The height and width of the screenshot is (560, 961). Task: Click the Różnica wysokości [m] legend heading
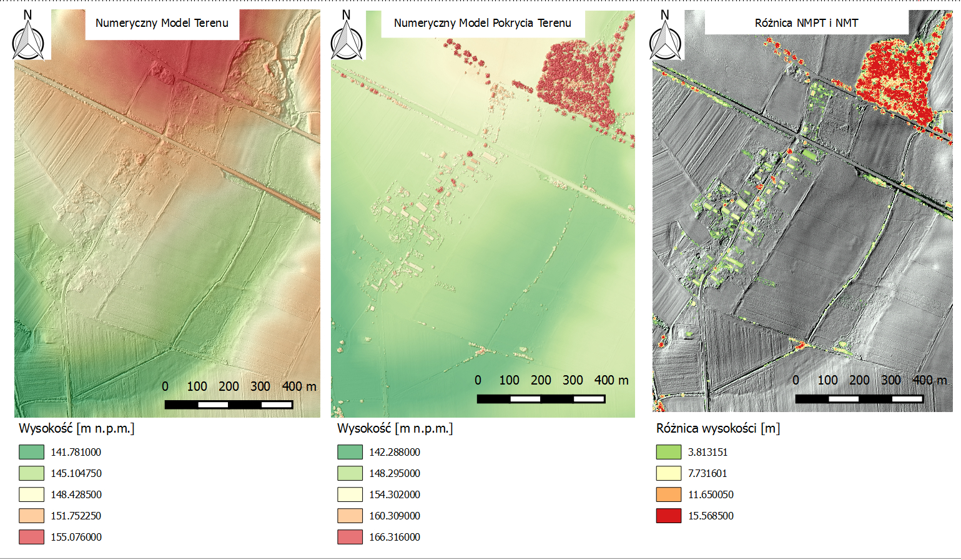pos(718,428)
